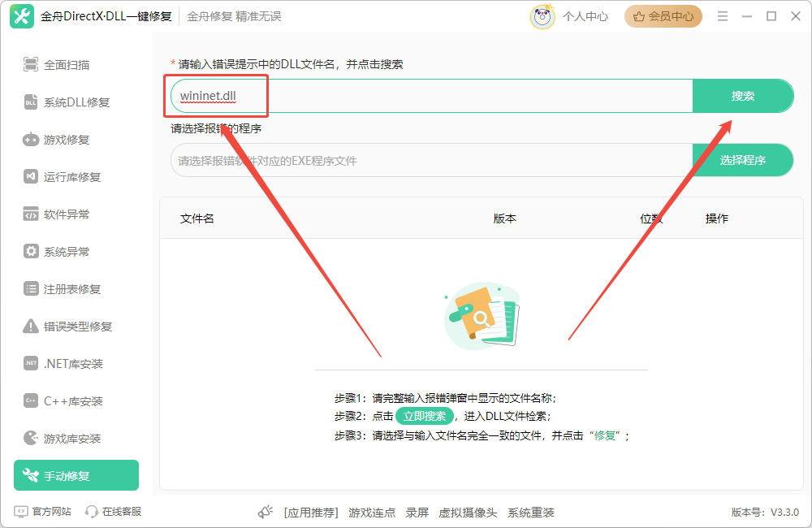Click the 游戏修复 gamepad icon

click(x=31, y=140)
